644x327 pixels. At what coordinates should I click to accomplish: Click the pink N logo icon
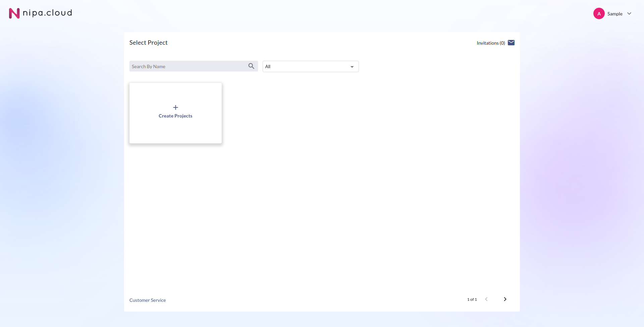[14, 13]
